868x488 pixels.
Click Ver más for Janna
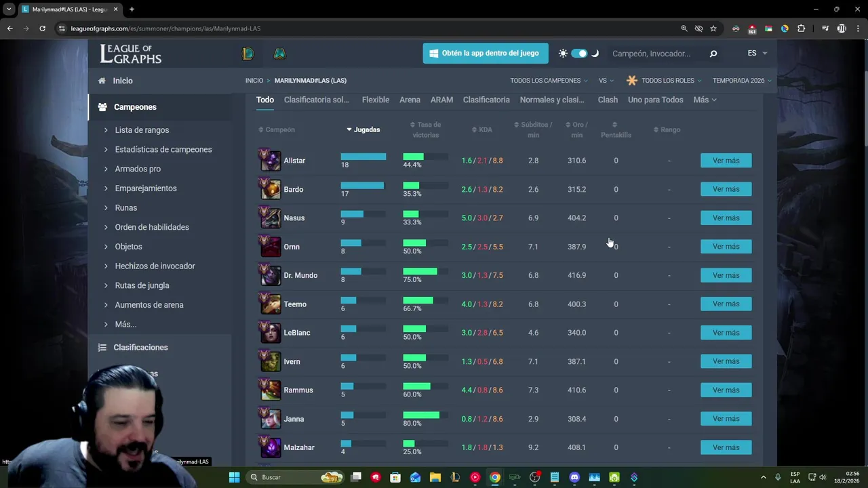click(726, 419)
